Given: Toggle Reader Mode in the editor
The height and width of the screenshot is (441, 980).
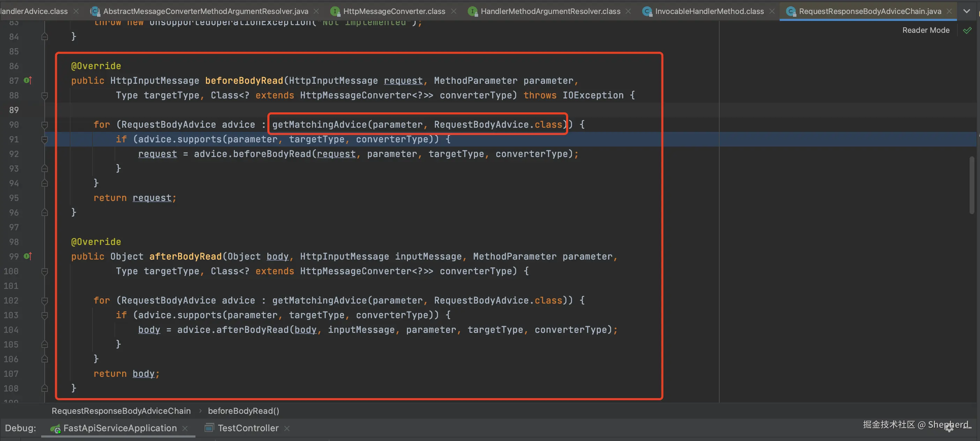Looking at the screenshot, I should (x=926, y=30).
